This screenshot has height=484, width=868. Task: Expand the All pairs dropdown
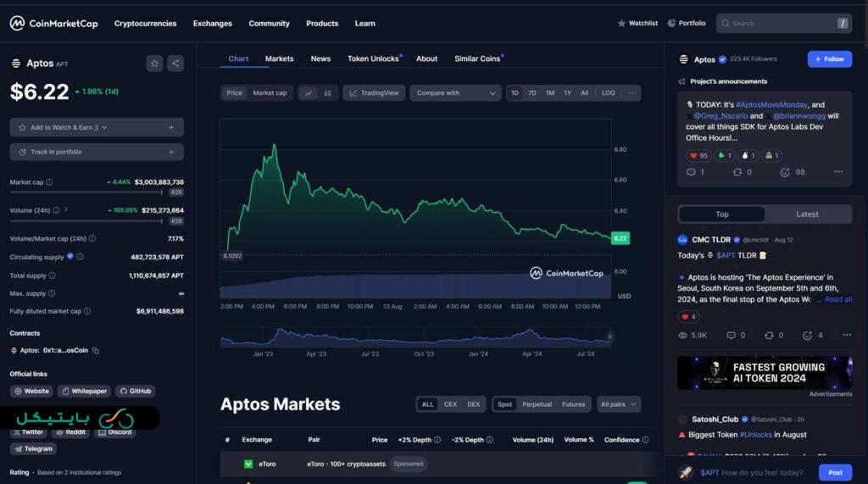coord(618,404)
